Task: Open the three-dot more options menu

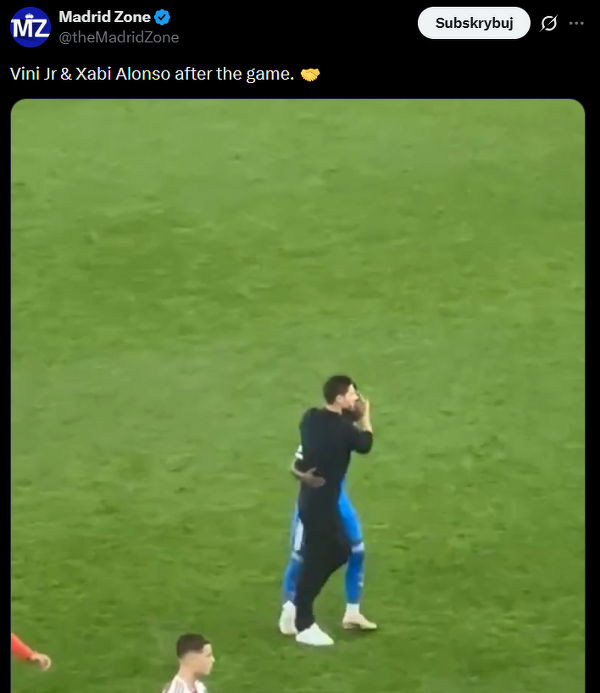Action: 576,23
